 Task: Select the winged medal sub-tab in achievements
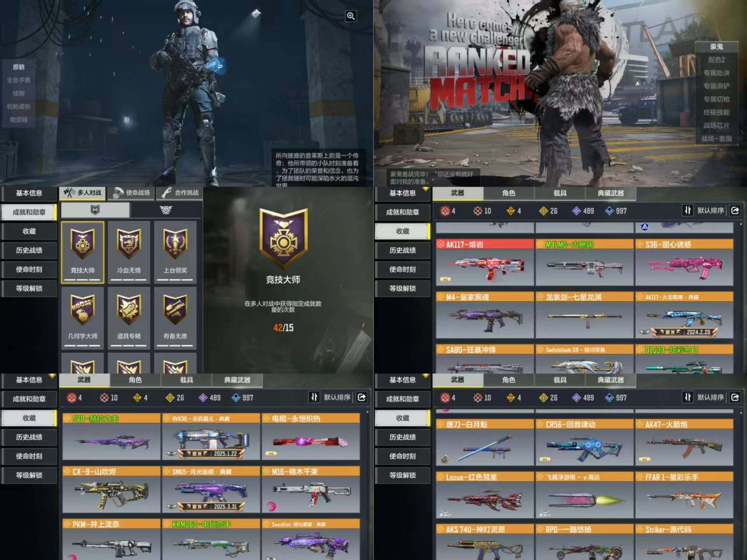click(x=166, y=210)
